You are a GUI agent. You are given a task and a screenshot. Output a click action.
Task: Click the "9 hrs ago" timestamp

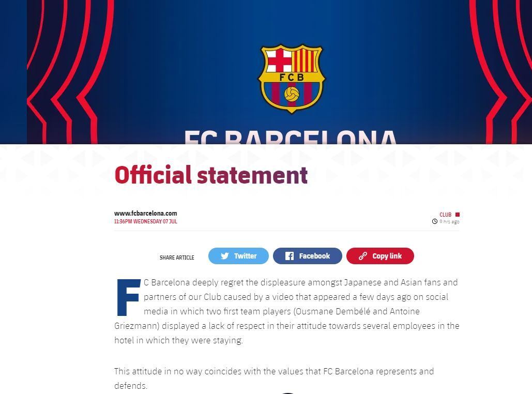[x=449, y=222]
